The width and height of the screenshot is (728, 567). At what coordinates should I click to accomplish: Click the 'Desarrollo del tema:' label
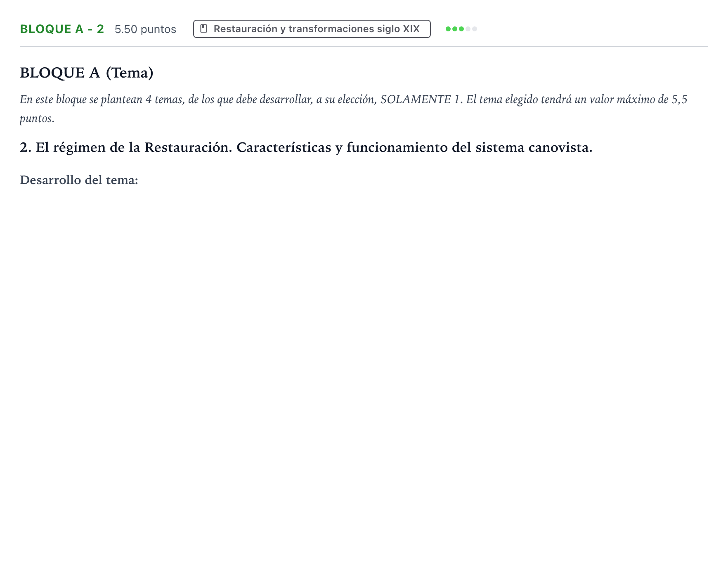(79, 180)
